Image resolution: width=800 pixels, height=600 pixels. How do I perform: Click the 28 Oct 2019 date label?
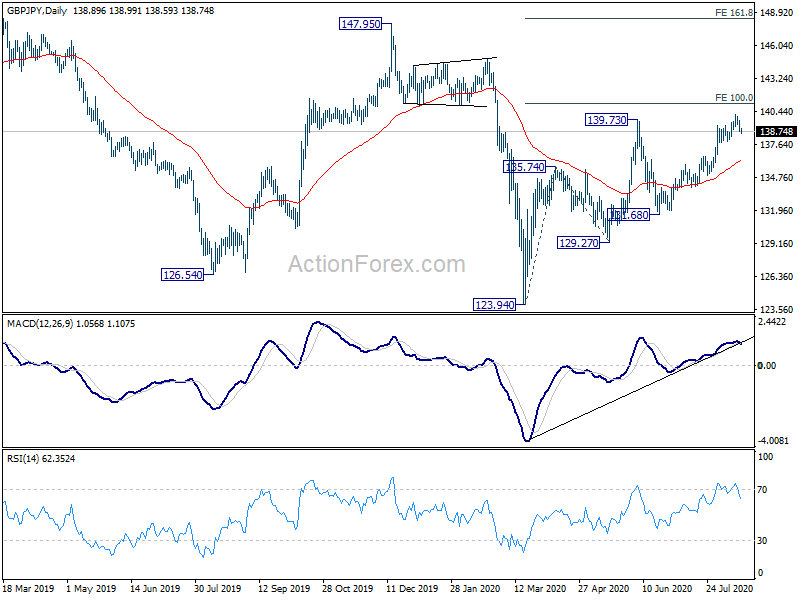[347, 588]
